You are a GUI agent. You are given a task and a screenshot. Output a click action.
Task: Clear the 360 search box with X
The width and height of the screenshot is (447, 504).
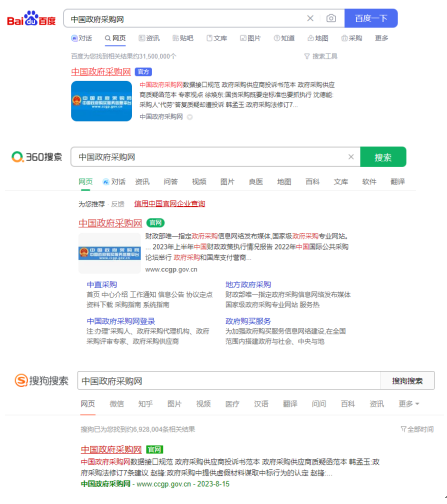(351, 157)
